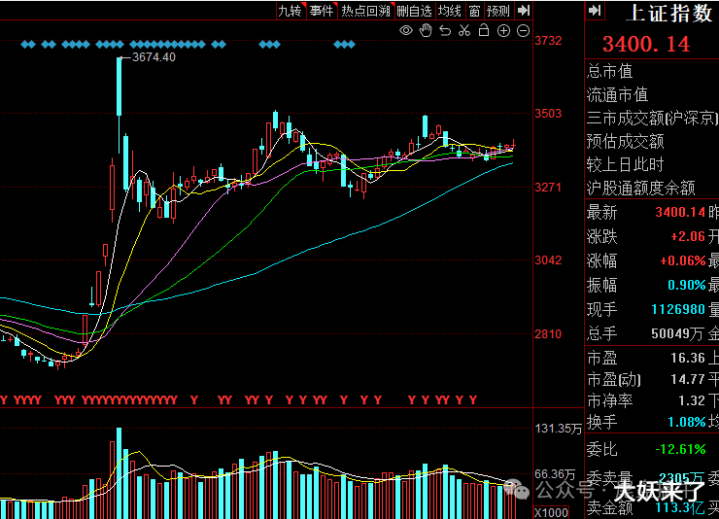Click the 131.35万 volume axis label
The width and height of the screenshot is (719, 519).
[x=558, y=429]
